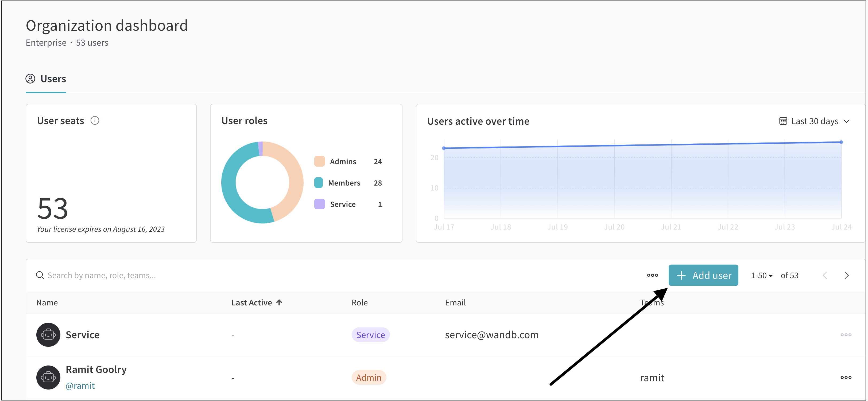Click the Service user robot avatar
Viewport: 868px width, 401px height.
pyautogui.click(x=48, y=335)
